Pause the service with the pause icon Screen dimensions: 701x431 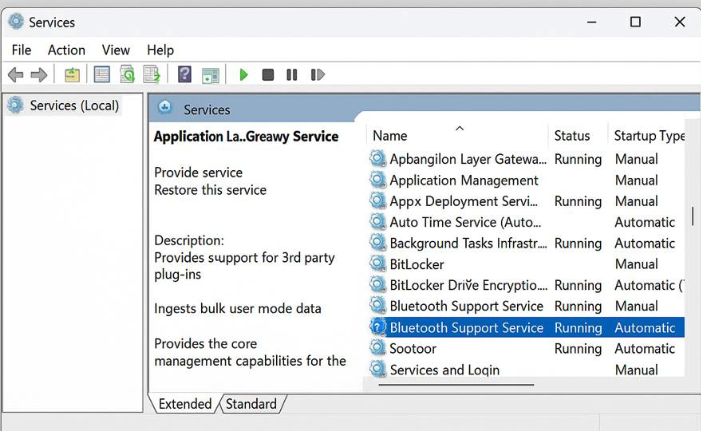(x=291, y=75)
